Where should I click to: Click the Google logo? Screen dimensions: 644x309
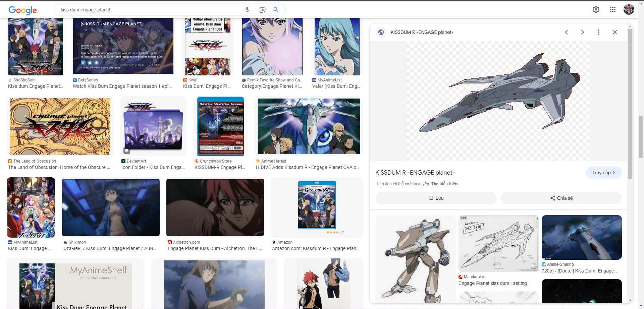22,10
